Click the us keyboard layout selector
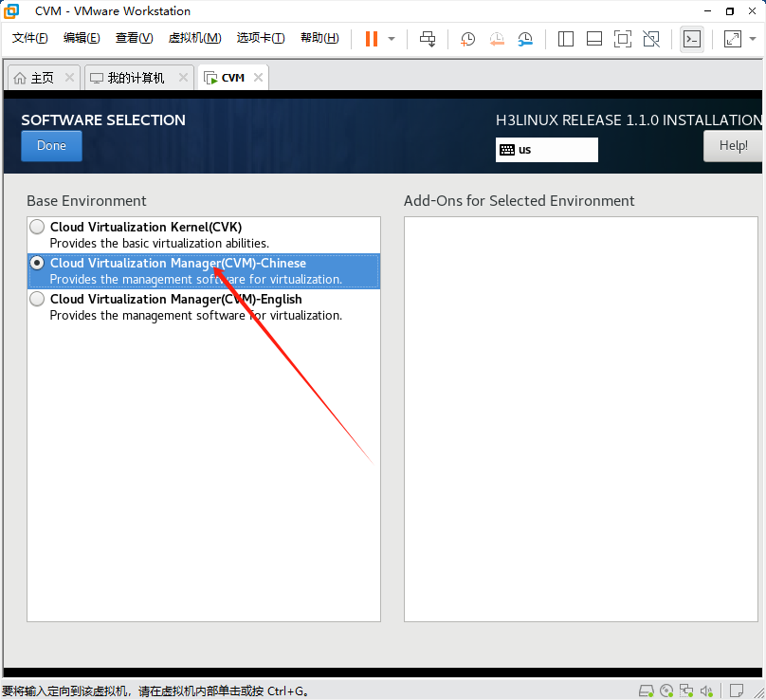766x700 pixels. point(546,149)
